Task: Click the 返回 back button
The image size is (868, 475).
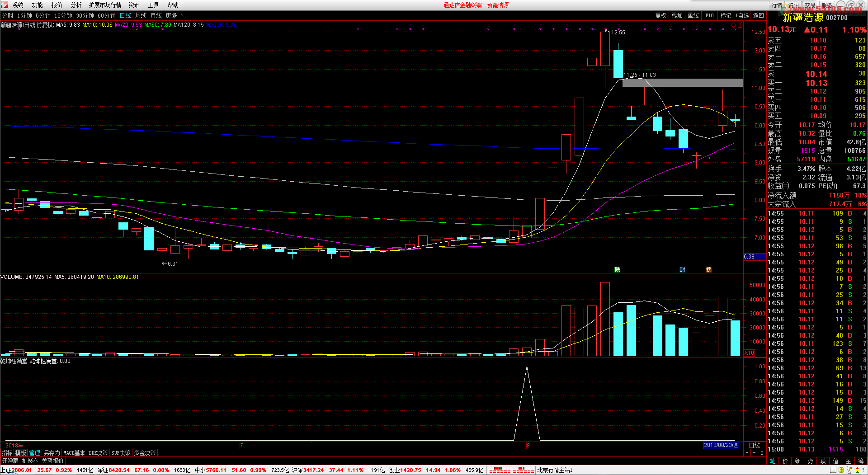Action: pyautogui.click(x=758, y=15)
